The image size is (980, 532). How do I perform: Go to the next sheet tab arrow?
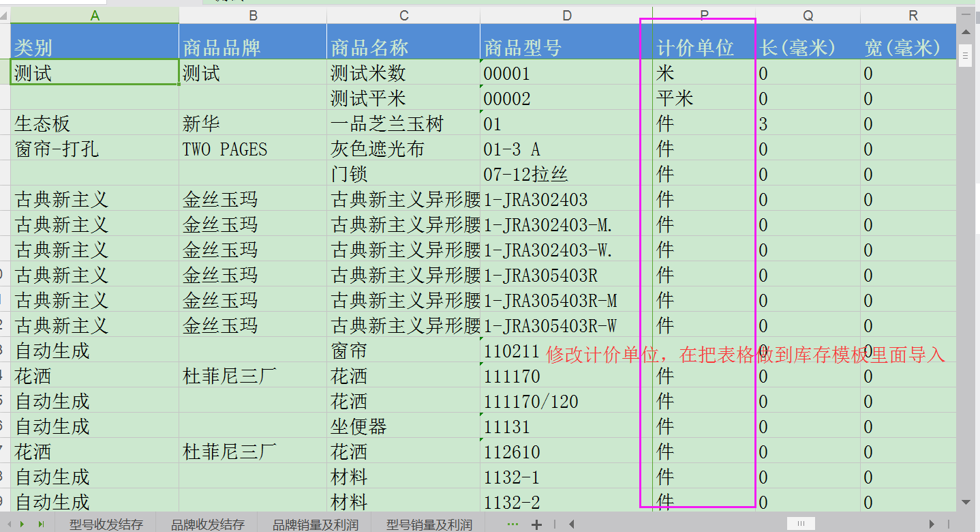(22, 524)
